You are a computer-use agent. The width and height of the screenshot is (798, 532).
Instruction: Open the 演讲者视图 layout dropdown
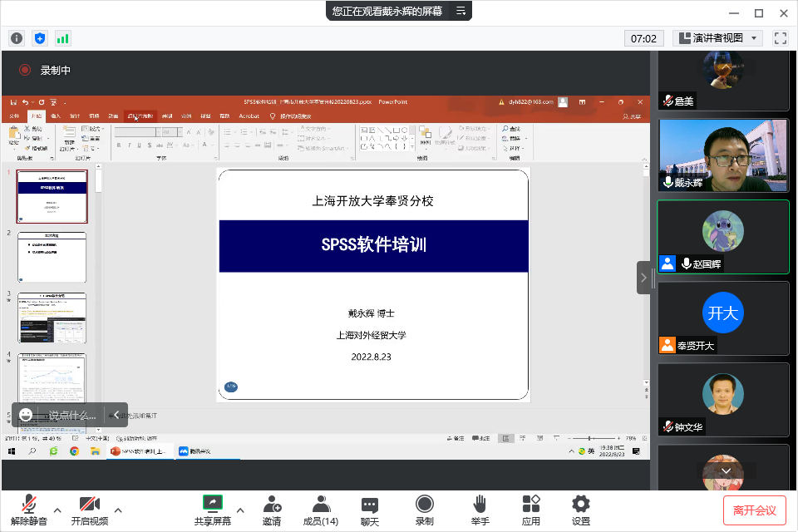[717, 38]
